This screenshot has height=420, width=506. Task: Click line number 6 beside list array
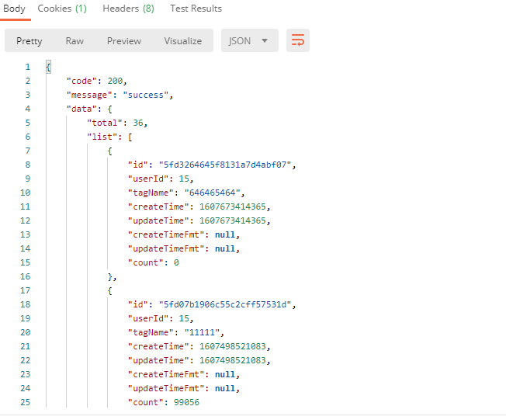[28, 137]
